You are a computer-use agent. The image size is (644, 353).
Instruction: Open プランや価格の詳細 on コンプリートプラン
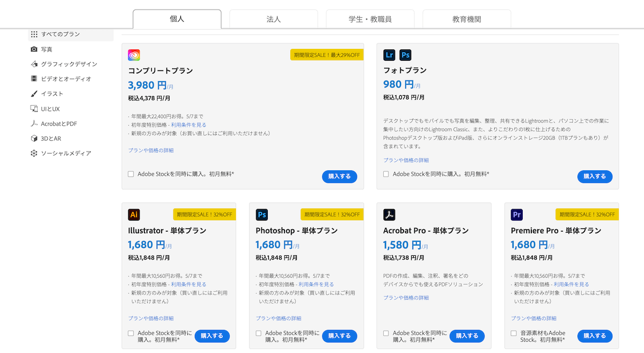tap(151, 150)
